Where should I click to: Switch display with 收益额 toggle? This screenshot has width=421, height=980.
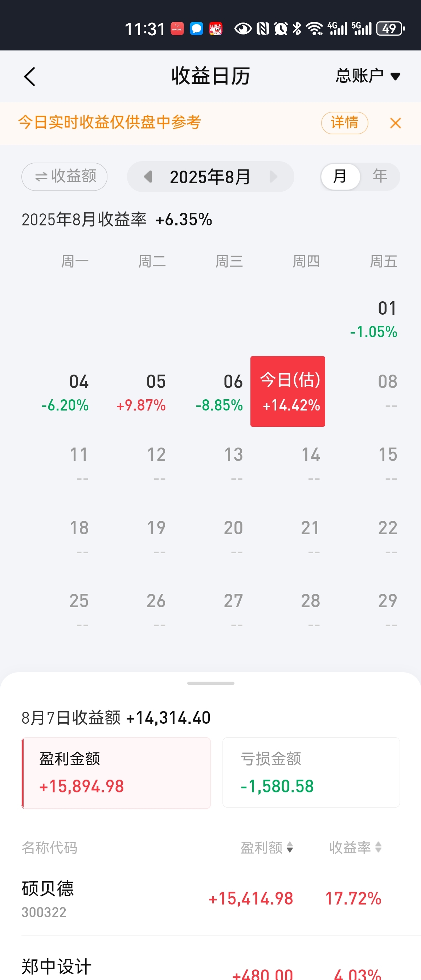64,176
